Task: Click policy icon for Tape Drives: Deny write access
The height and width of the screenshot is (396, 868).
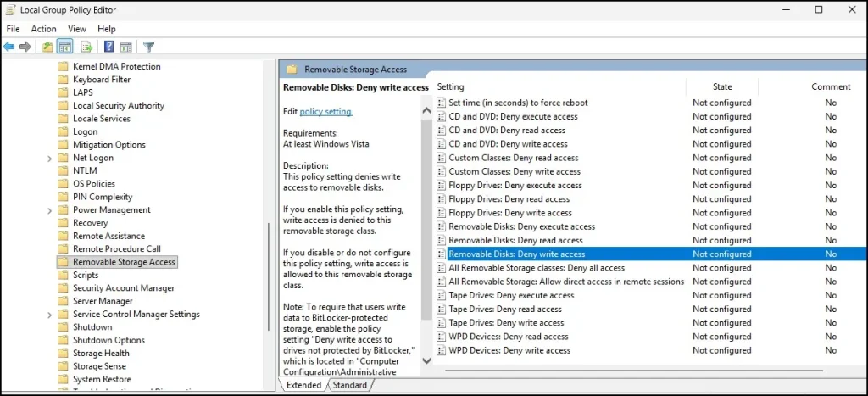Action: 441,323
